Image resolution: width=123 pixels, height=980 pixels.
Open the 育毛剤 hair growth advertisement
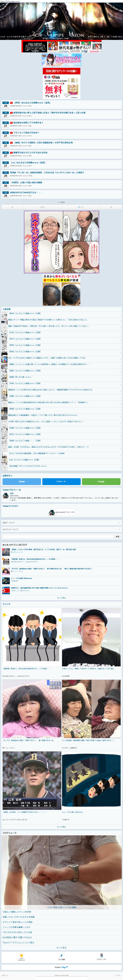pyautogui.click(x=62, y=290)
